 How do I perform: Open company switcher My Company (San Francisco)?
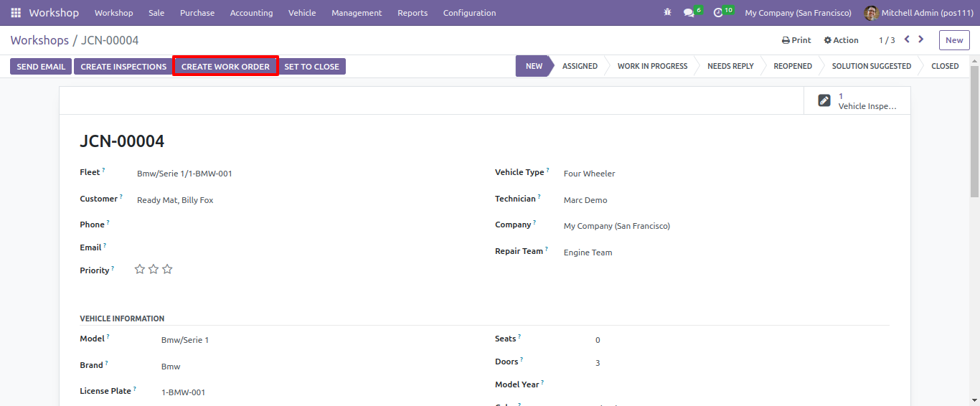(x=798, y=13)
